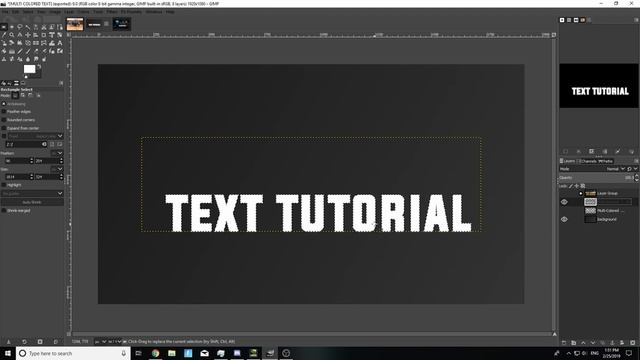Open the Fixed aspect ratio dropdown
Screen dimensions: 640x360
pos(36,136)
